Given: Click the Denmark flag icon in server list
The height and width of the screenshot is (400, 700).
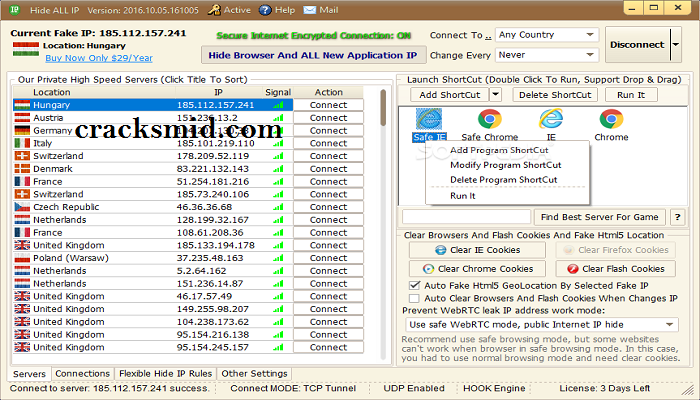Looking at the screenshot, I should click(x=22, y=169).
